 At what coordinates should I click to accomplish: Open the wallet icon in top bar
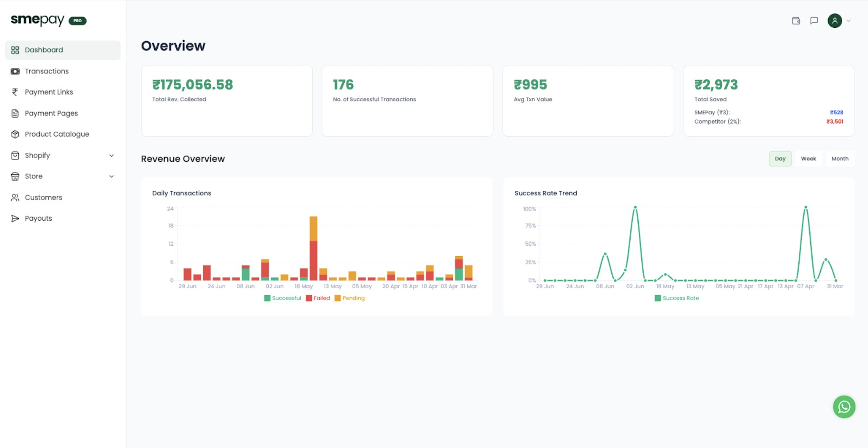(795, 21)
